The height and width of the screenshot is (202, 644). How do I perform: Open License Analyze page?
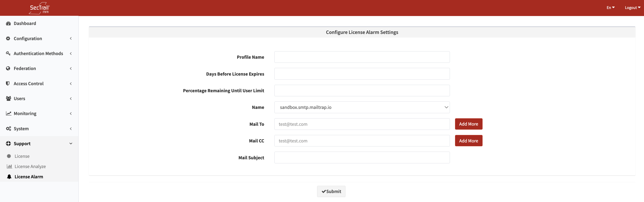[x=30, y=167]
